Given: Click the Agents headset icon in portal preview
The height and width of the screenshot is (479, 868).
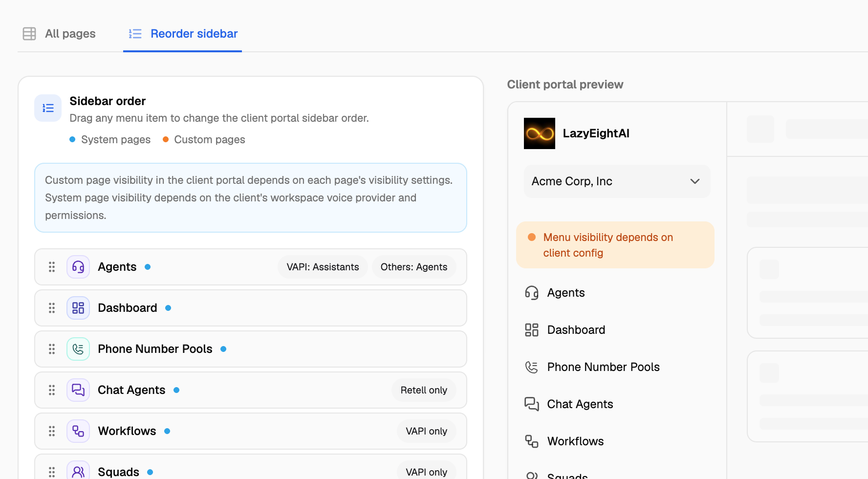Looking at the screenshot, I should tap(532, 293).
